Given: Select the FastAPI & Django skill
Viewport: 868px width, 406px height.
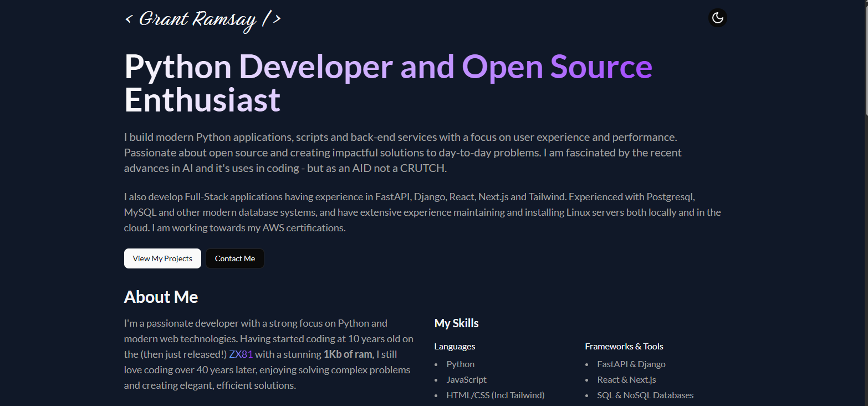Looking at the screenshot, I should coord(631,364).
